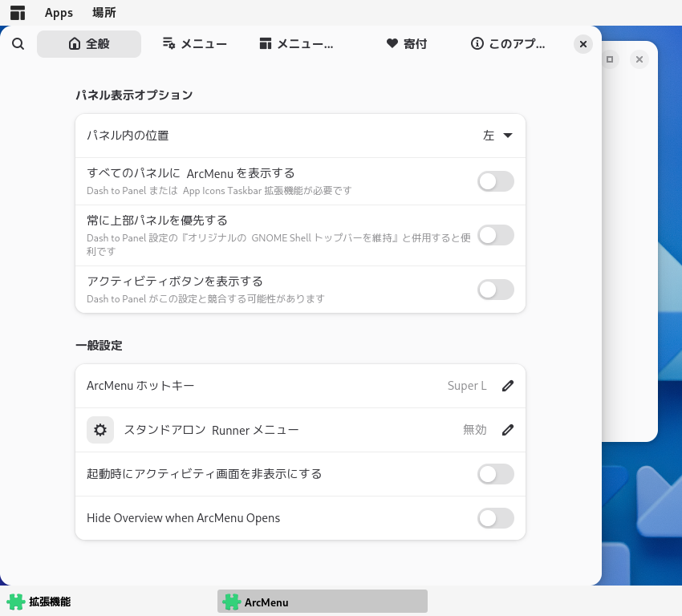682x616 pixels.
Task: Open the メニュー settings tab
Action: (x=194, y=44)
